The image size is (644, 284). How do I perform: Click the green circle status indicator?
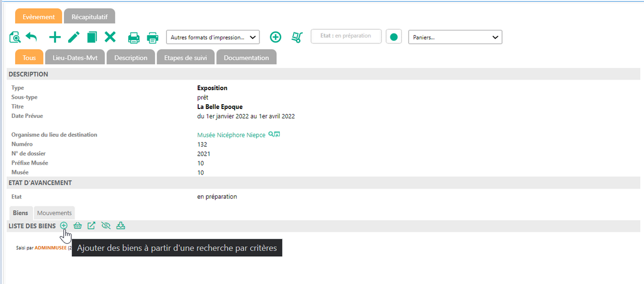point(394,37)
